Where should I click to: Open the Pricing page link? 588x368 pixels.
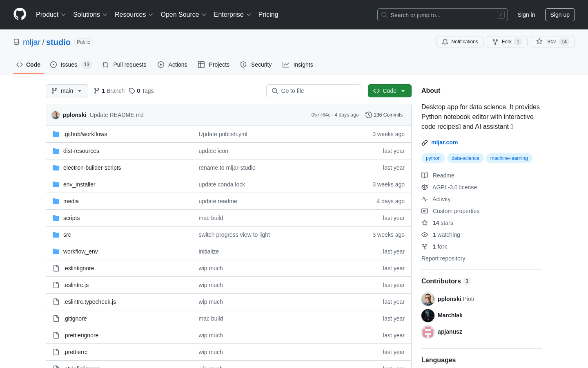(268, 15)
